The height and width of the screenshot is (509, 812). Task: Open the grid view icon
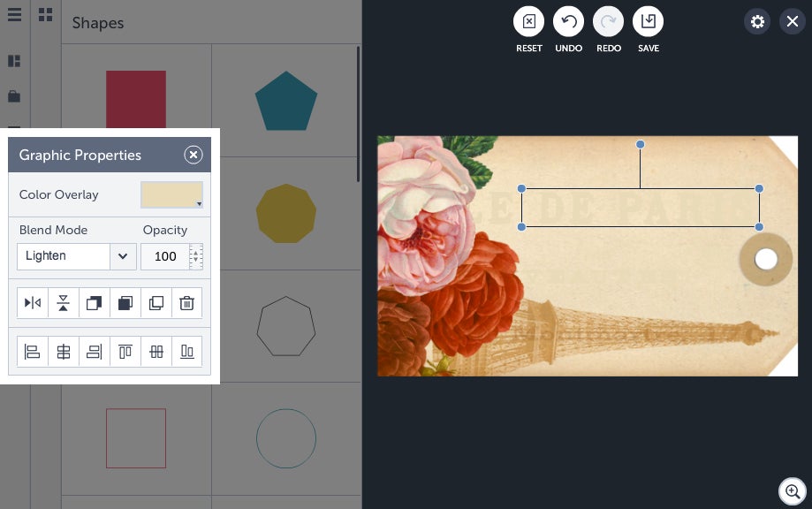click(x=46, y=14)
